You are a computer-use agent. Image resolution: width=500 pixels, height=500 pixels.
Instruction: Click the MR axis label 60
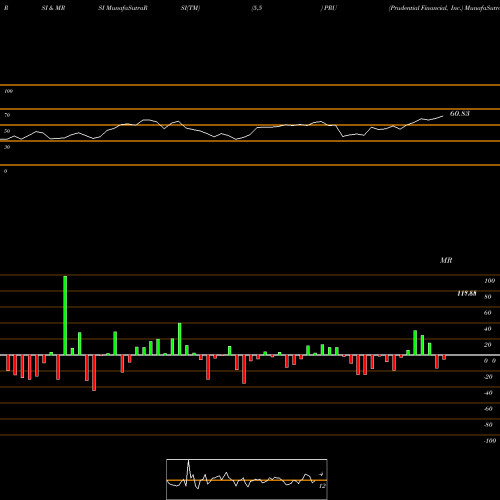click(x=488, y=313)
